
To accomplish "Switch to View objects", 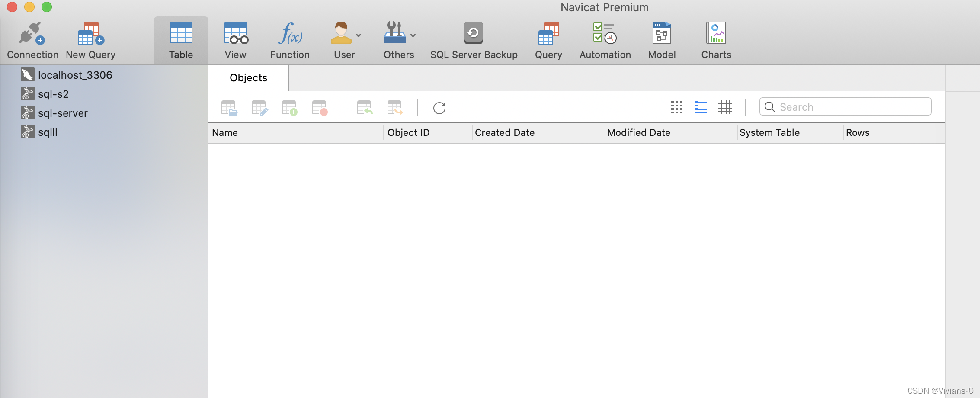I will pos(236,41).
